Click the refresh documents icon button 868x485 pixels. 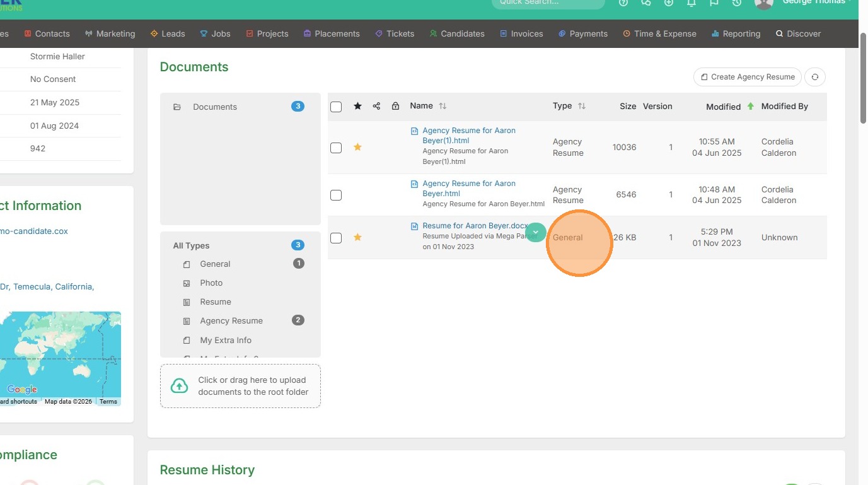tap(815, 77)
